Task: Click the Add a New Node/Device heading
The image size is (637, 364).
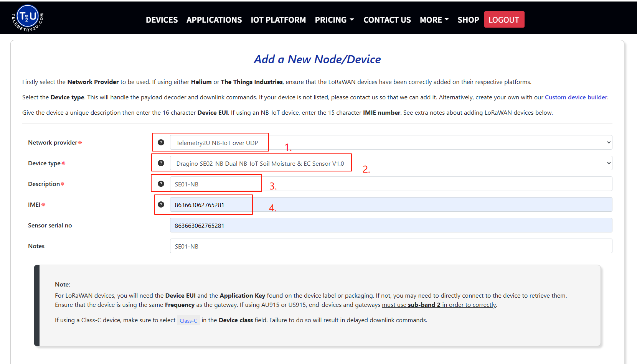Action: tap(317, 59)
